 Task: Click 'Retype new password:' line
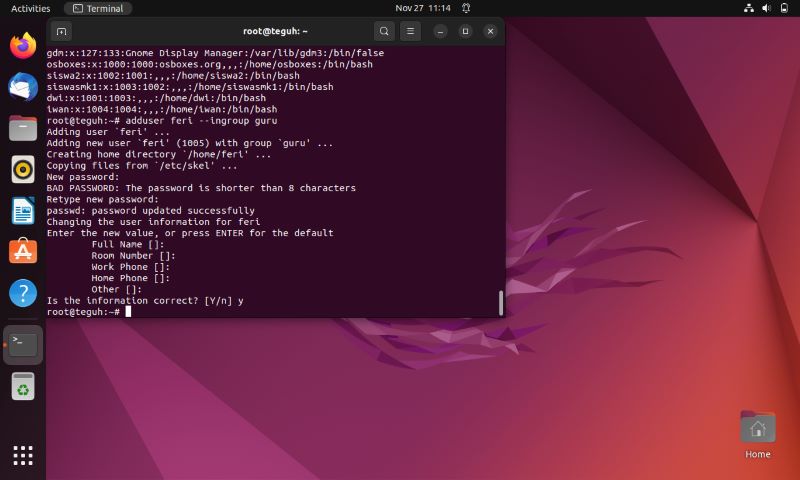click(x=103, y=199)
